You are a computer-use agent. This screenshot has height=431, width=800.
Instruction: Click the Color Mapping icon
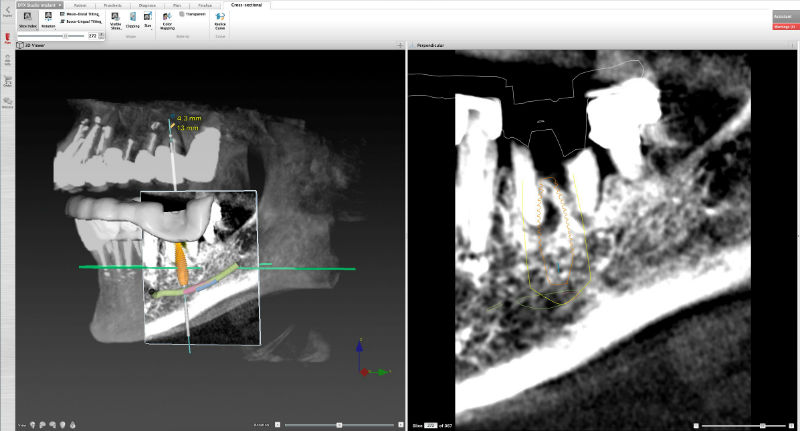point(166,19)
